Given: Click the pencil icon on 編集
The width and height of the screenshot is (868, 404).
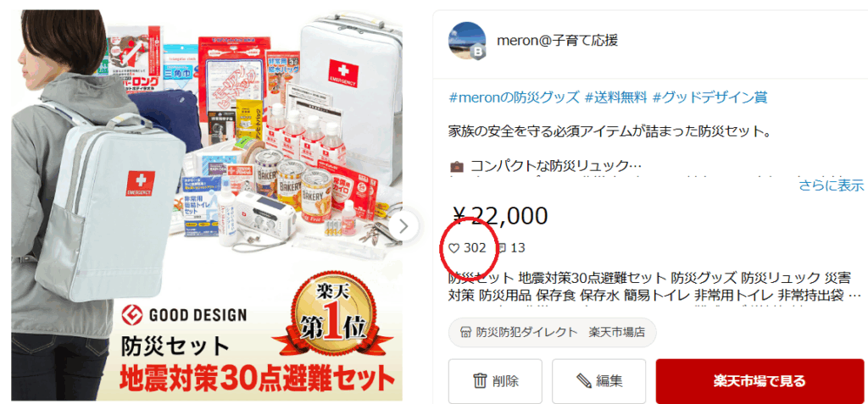Looking at the screenshot, I should 584,381.
